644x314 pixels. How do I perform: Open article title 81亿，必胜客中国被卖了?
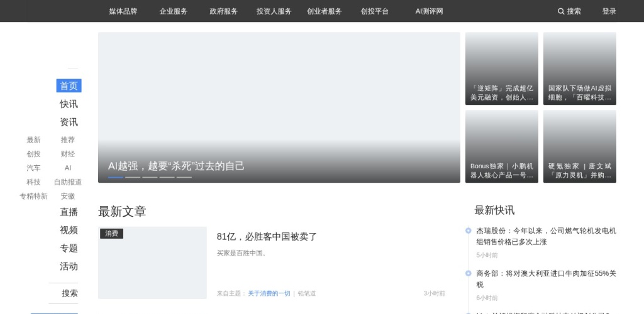pos(267,237)
